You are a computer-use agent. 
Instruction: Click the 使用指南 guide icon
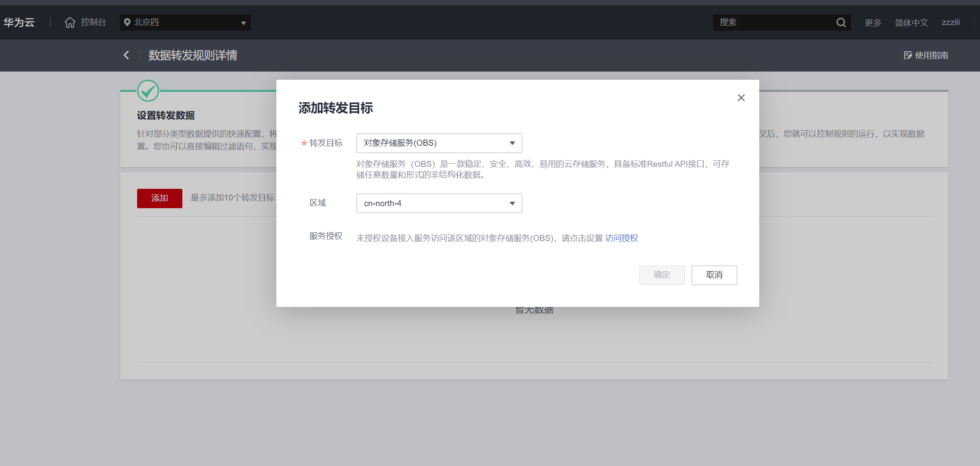pos(908,55)
